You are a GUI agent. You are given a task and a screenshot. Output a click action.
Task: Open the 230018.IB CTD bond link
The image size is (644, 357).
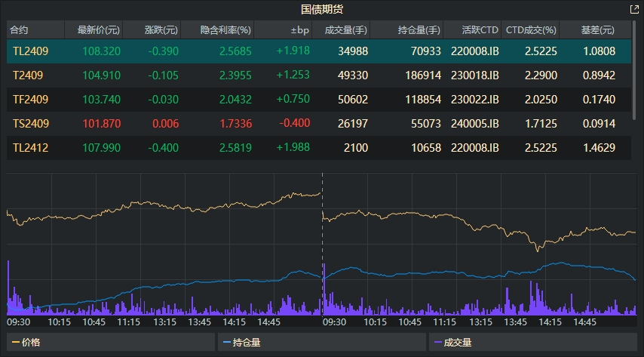[x=472, y=75]
